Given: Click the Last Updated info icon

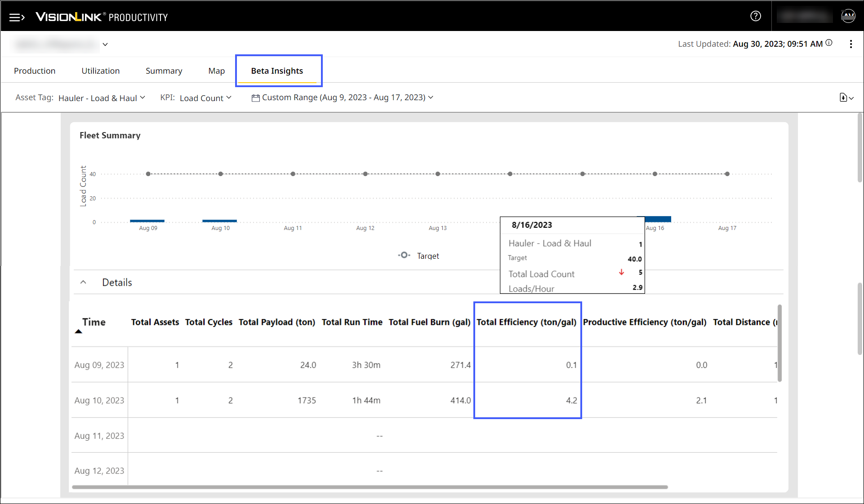Looking at the screenshot, I should (x=829, y=43).
